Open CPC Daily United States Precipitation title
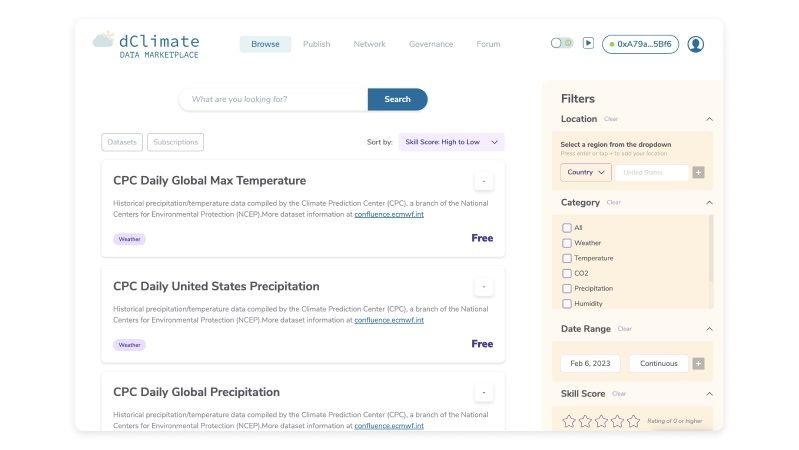 (x=216, y=286)
